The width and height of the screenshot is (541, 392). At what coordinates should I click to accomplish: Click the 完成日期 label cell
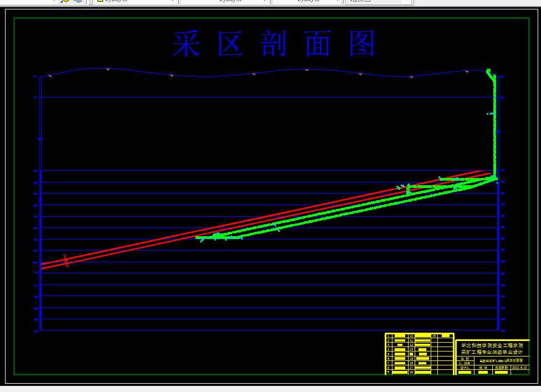click(x=501, y=368)
